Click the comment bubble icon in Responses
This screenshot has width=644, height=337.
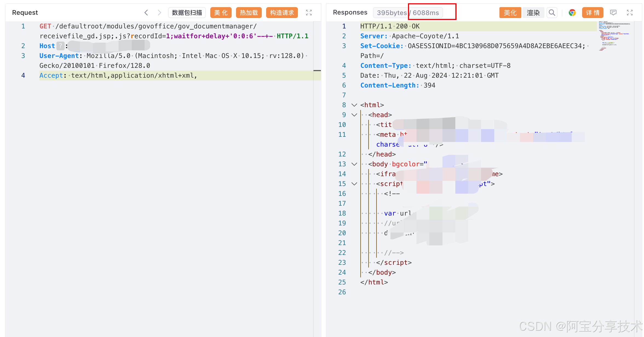pos(613,13)
